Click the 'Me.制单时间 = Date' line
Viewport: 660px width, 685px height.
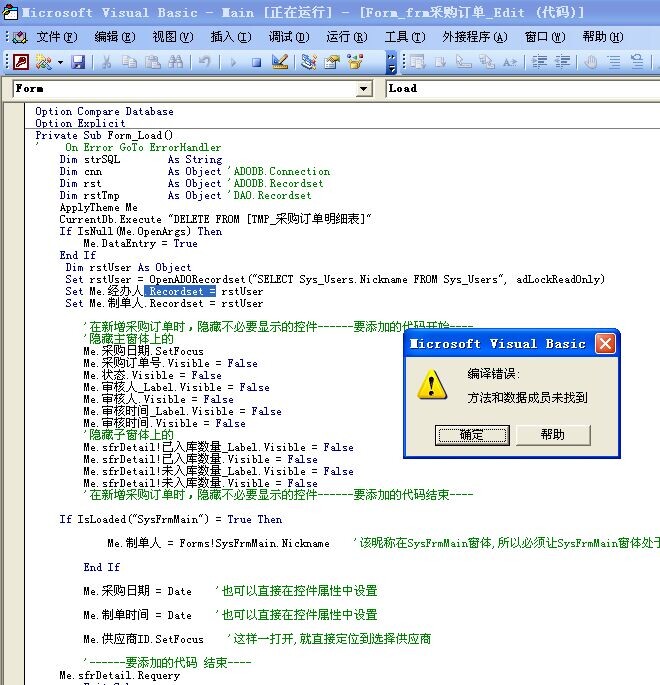(x=137, y=615)
